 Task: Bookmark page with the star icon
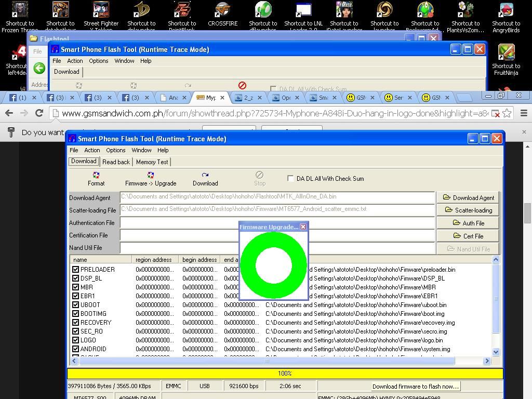507,113
